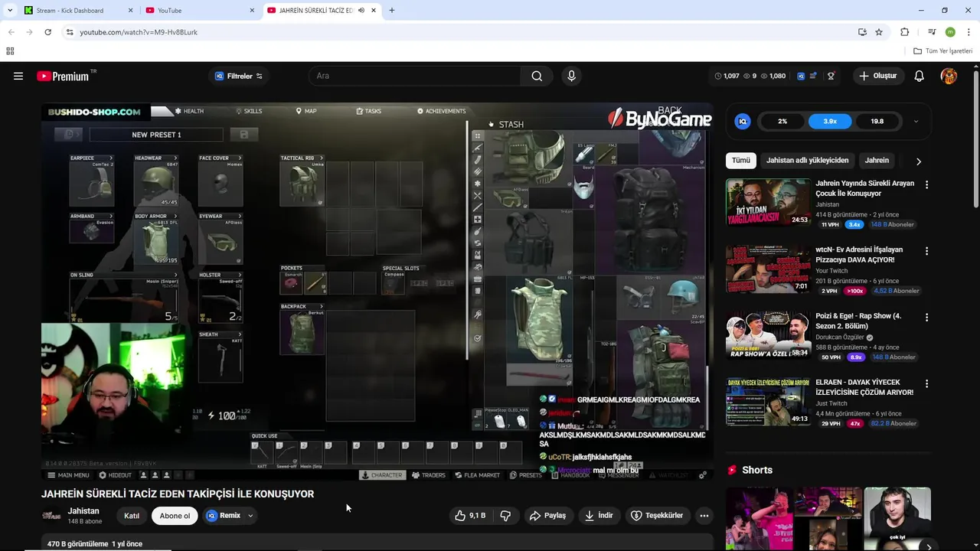Click the address bar URL
The width and height of the screenshot is (980, 551).
139,32
